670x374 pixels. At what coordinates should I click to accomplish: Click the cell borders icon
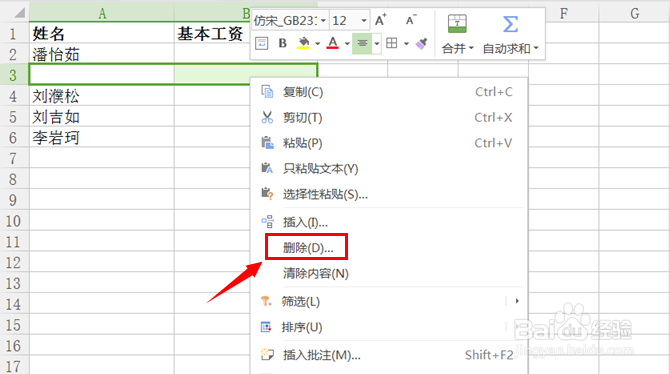tap(391, 43)
